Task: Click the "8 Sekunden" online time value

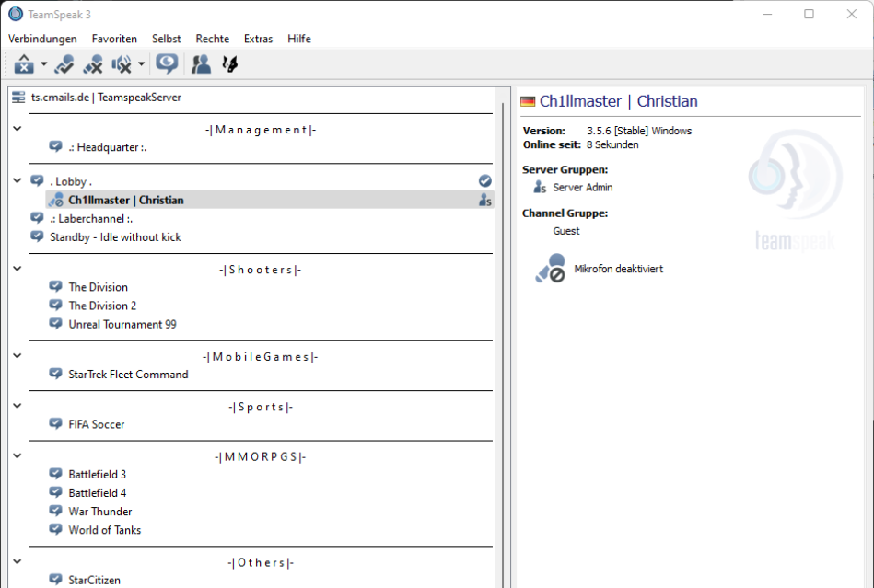Action: click(612, 144)
